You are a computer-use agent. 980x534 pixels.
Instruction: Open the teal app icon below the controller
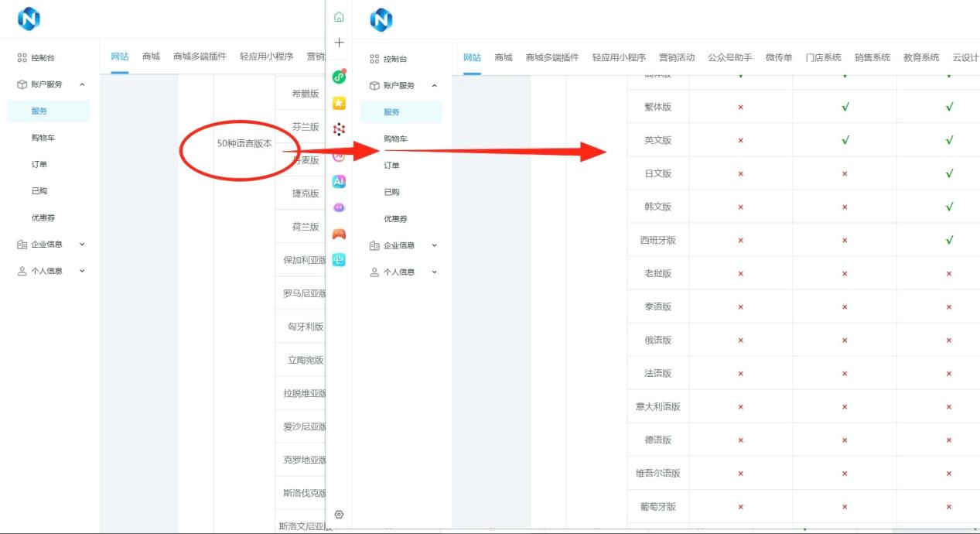click(339, 260)
